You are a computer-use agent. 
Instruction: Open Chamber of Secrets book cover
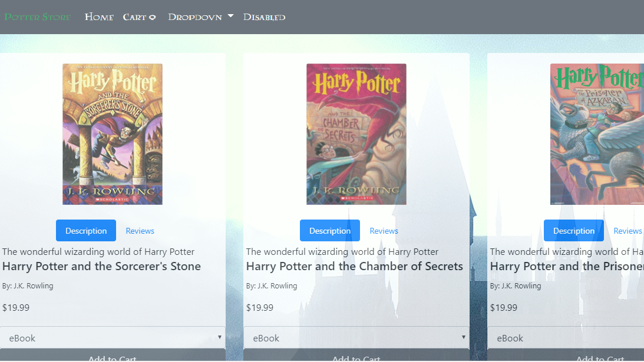point(356,134)
